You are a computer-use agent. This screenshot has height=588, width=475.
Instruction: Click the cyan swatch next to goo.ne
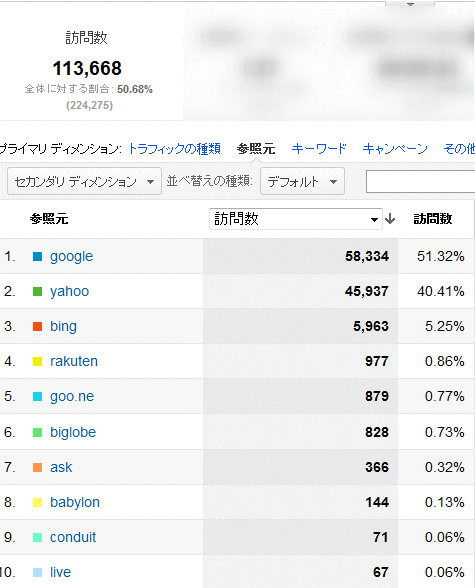click(x=37, y=396)
